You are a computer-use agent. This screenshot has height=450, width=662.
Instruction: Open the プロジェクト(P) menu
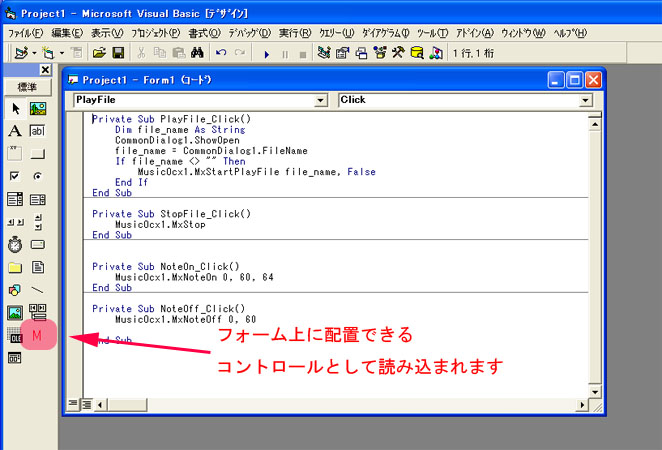pos(155,33)
